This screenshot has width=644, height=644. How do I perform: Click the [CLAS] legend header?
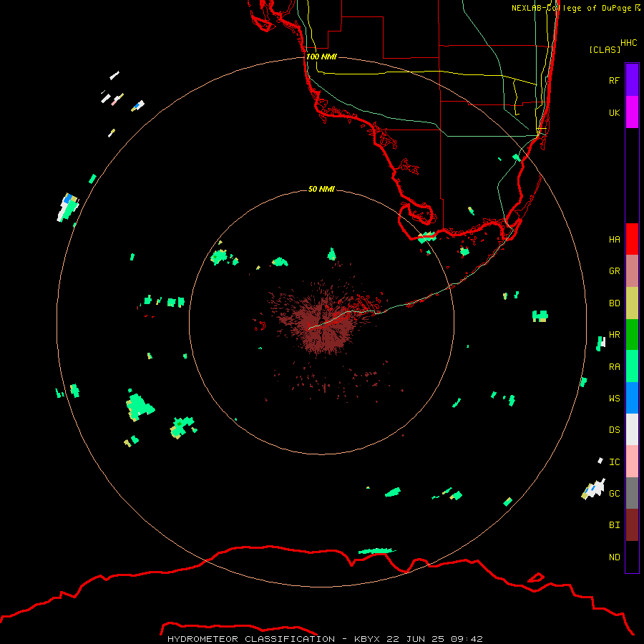click(605, 49)
